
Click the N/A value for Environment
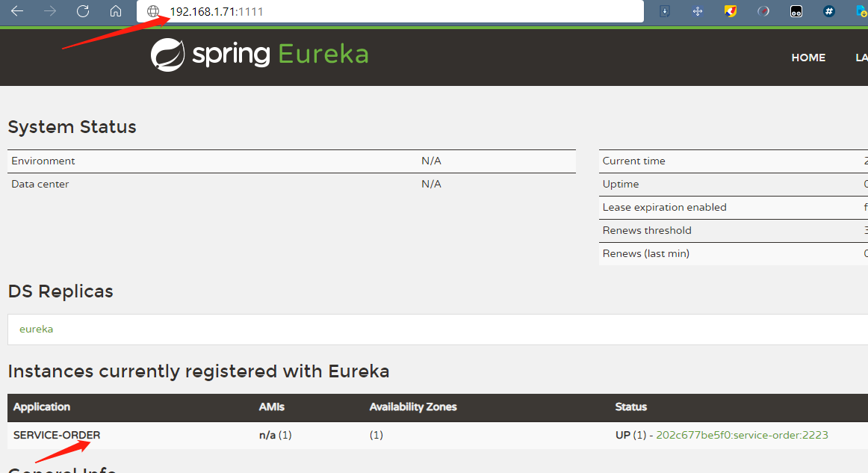(431, 161)
